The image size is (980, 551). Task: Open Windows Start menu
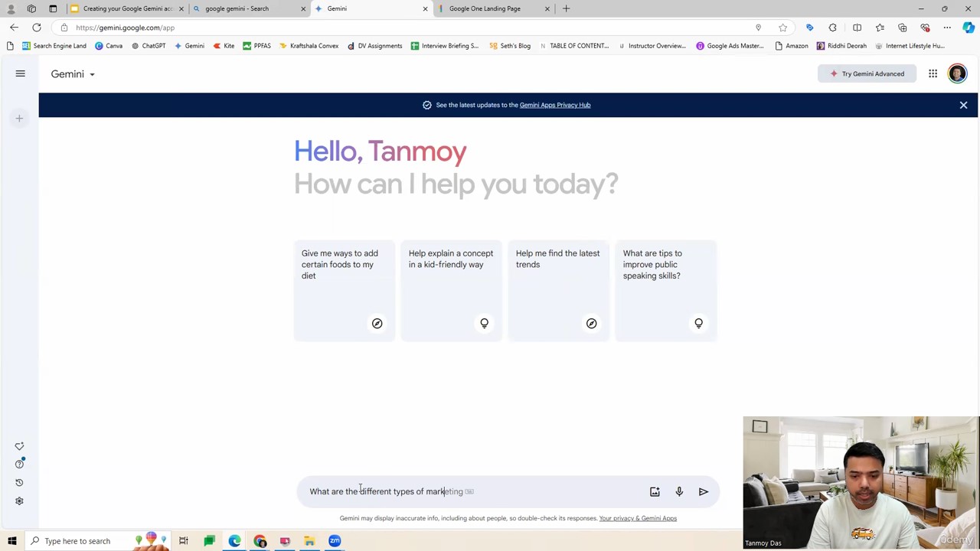click(12, 541)
